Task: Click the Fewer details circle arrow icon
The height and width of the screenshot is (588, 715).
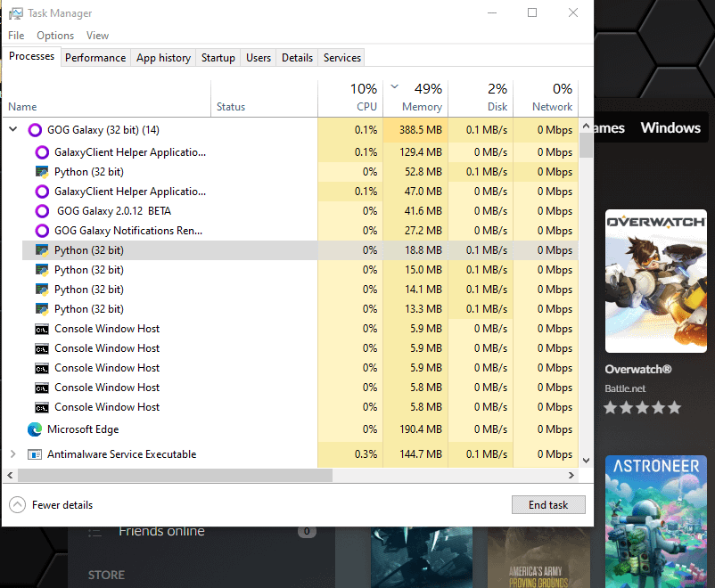Action: point(17,505)
